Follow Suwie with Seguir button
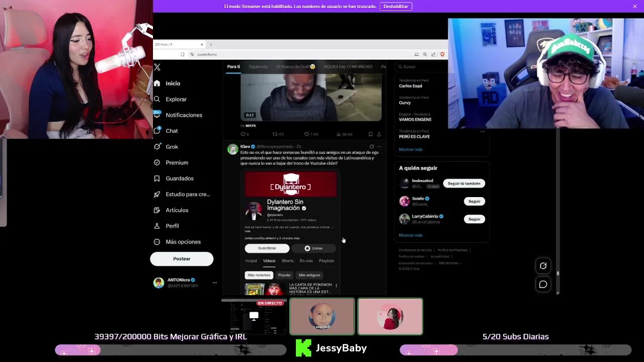This screenshot has width=644, height=362. (x=474, y=201)
